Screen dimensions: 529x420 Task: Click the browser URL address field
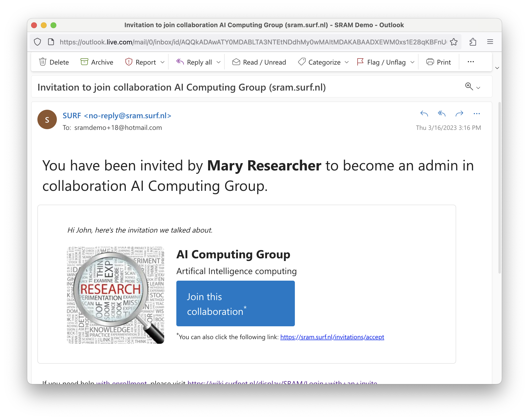click(253, 42)
